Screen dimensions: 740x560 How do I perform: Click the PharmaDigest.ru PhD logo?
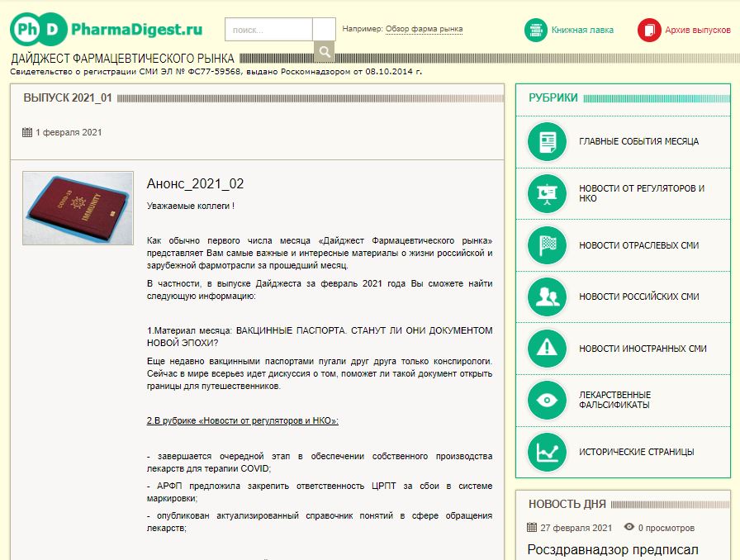pyautogui.click(x=107, y=29)
